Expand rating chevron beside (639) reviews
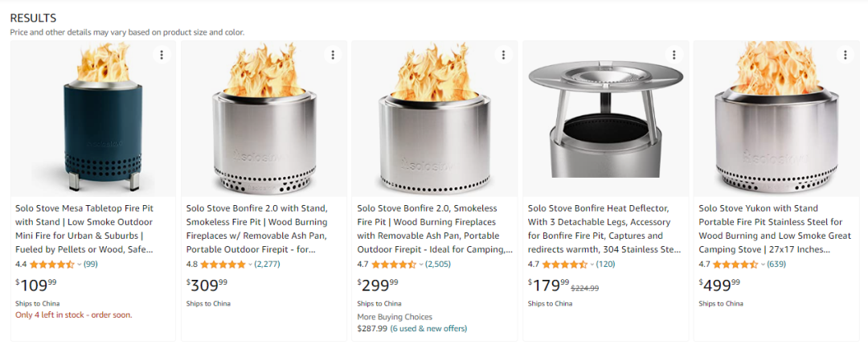This screenshot has width=868, height=345. pos(763,264)
